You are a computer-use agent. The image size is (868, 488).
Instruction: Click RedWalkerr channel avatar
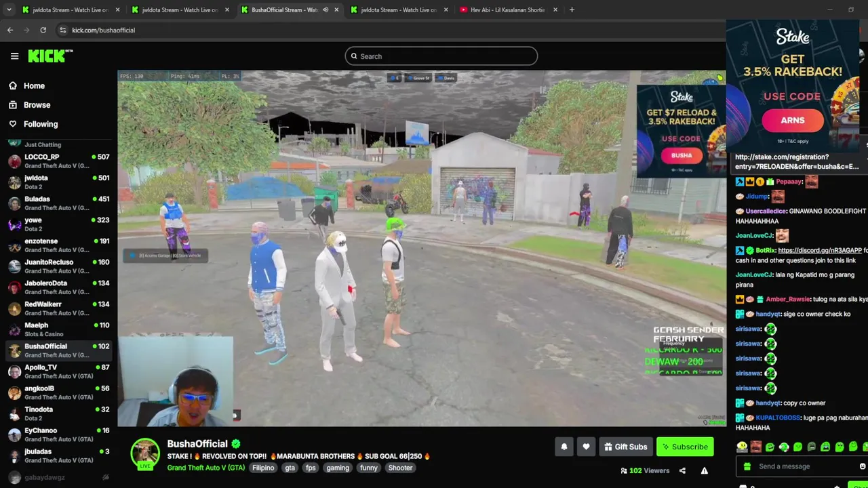point(14,308)
